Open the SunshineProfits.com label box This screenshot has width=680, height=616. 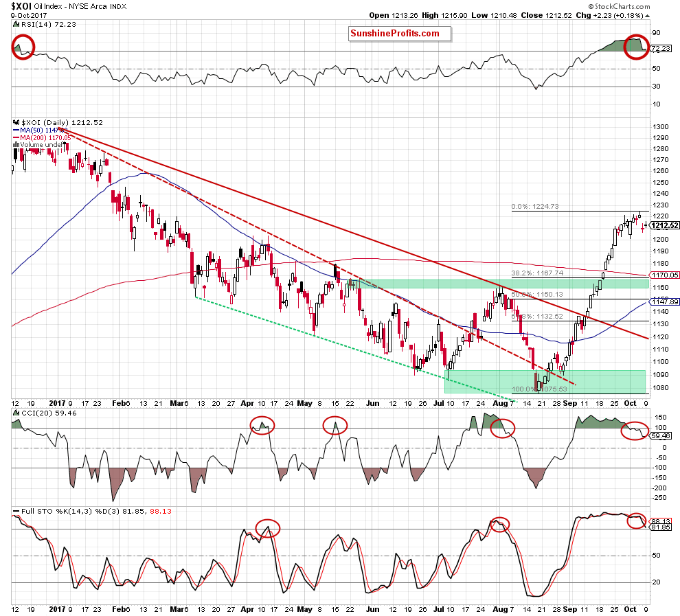click(x=399, y=34)
